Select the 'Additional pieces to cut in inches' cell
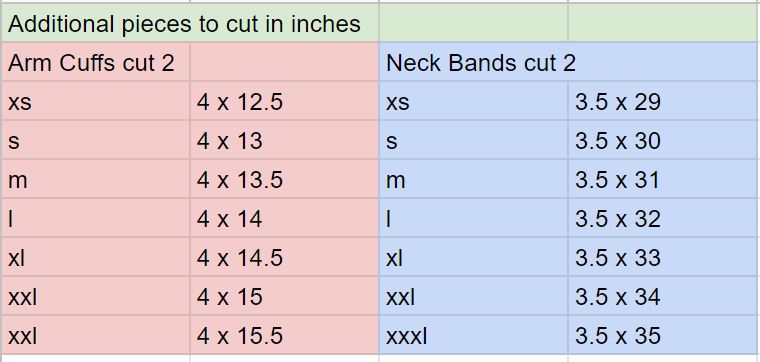 [190, 23]
